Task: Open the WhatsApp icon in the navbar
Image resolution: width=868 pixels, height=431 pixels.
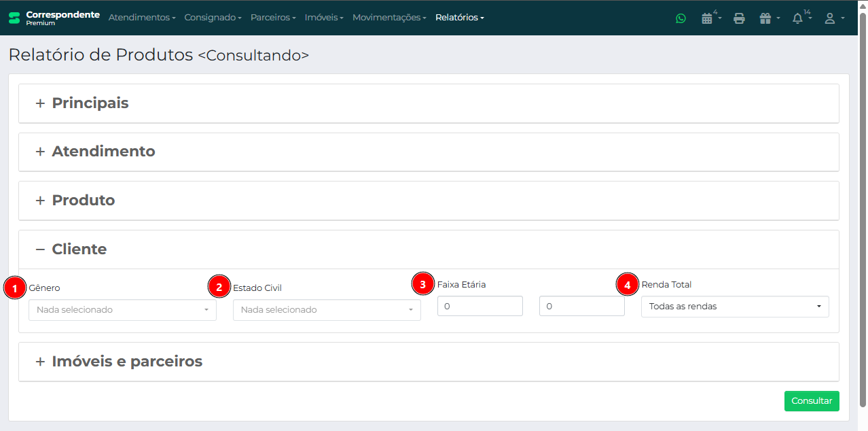Action: click(x=681, y=18)
